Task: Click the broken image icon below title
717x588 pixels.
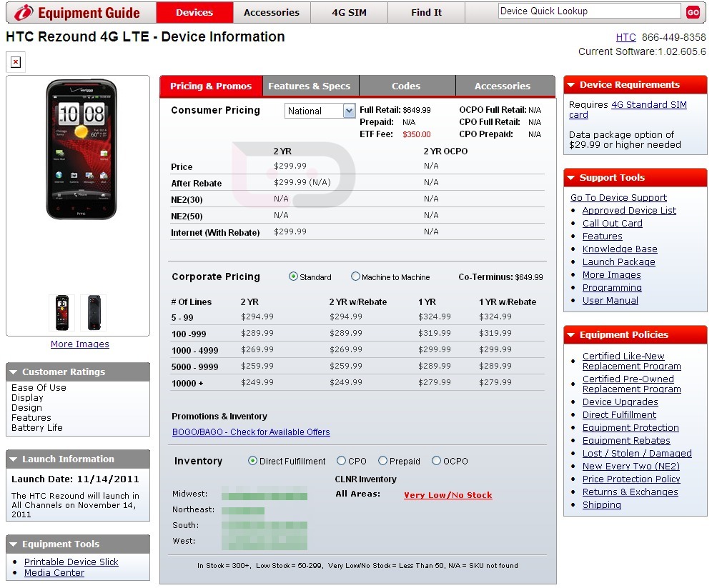Action: coord(16,63)
